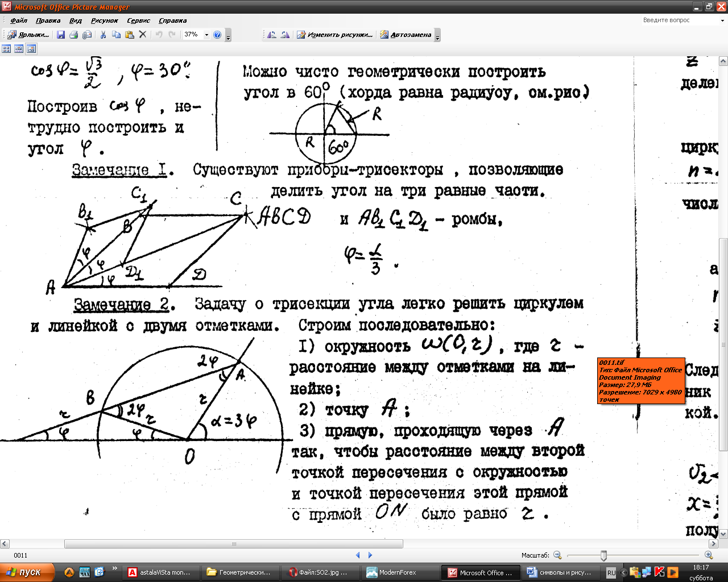Open the Правка menu
The width and height of the screenshot is (728, 582).
pos(48,20)
